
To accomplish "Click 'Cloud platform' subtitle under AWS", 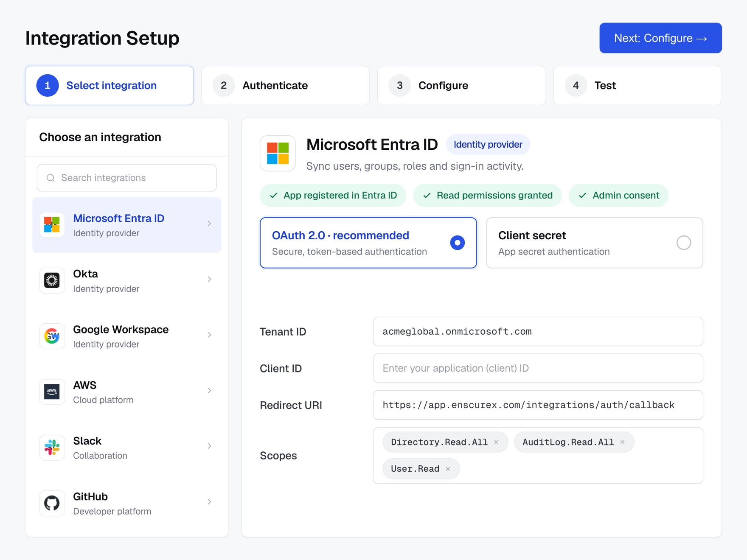I will (103, 400).
